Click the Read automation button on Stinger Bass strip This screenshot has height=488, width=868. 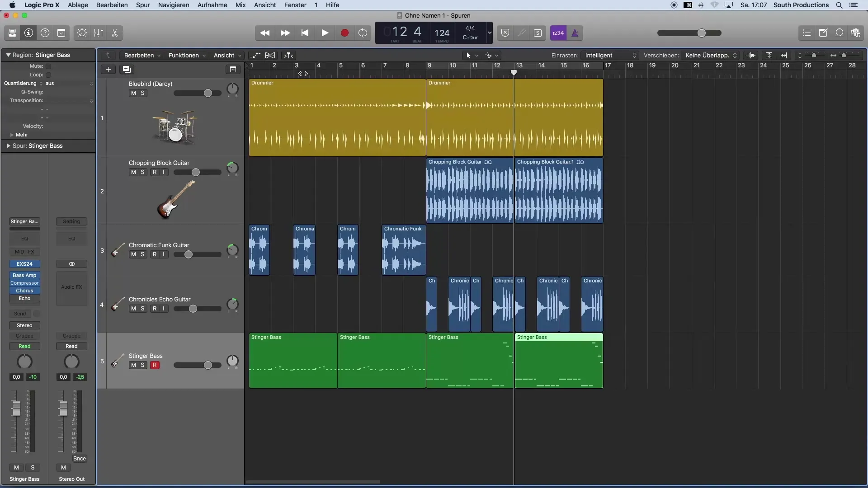(24, 346)
